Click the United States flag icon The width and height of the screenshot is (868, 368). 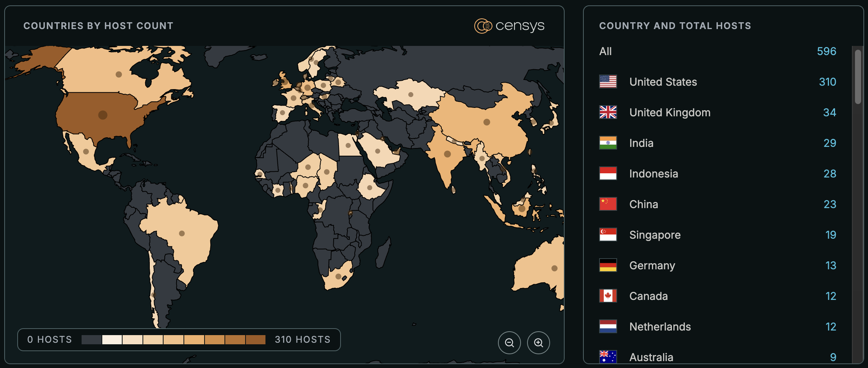tap(608, 82)
